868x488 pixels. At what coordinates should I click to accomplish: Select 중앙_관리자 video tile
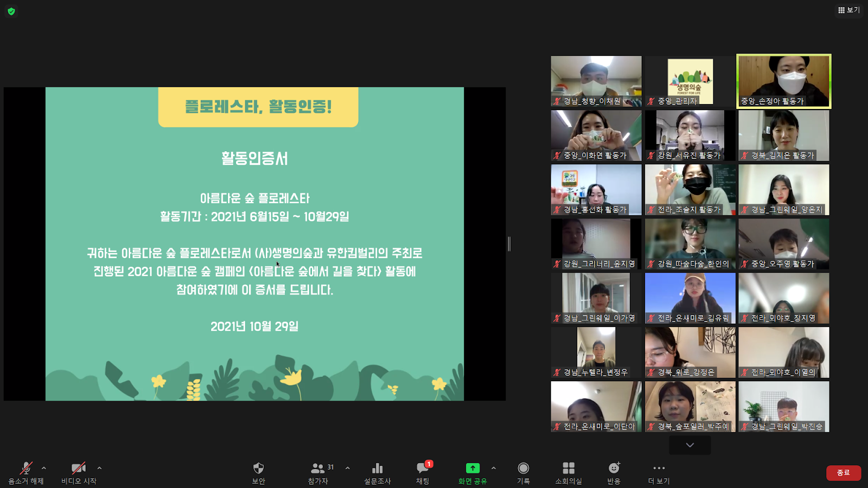(x=690, y=81)
